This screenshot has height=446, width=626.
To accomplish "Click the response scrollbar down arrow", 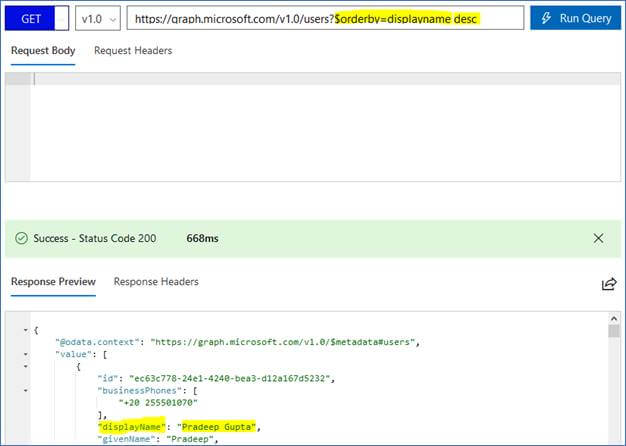I will coord(613,439).
